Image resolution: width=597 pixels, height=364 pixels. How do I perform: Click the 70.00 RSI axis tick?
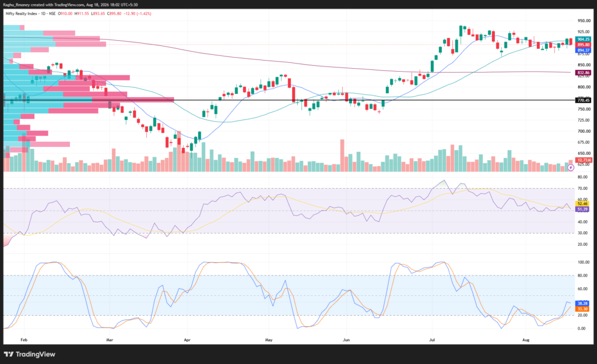(582, 188)
